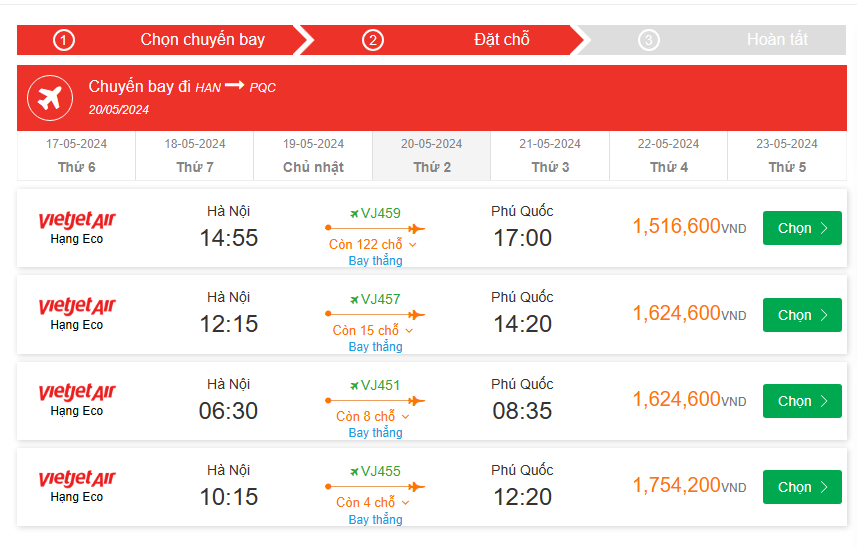Screen dimensions: 857x547
Task: Click the "Bay thẳng" link under VJ457
Action: point(375,347)
